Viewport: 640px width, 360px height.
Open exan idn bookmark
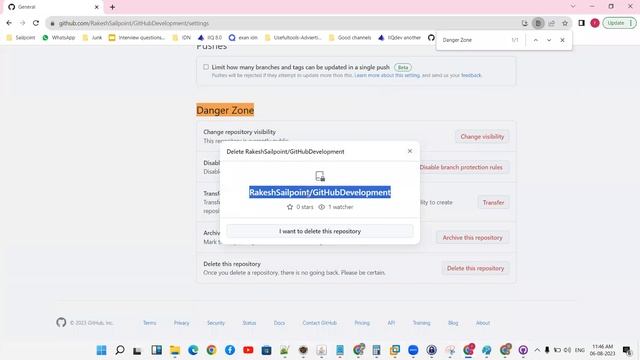pos(243,38)
